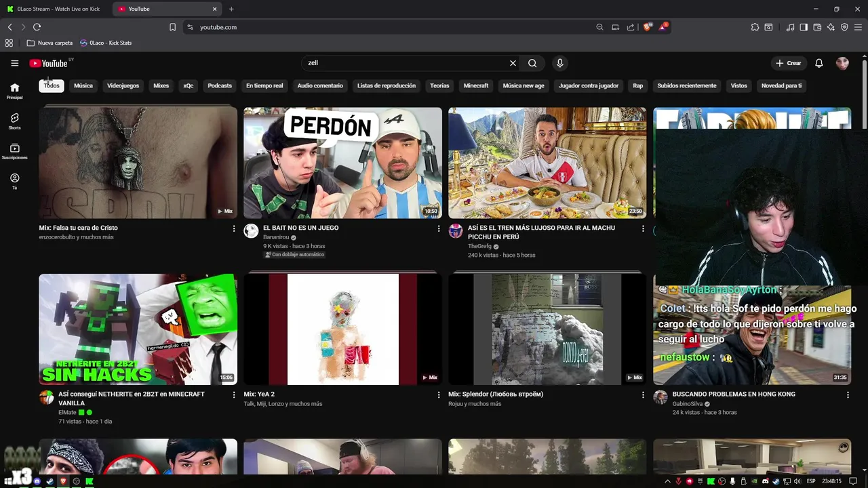This screenshot has height=488, width=868.
Task: Select the En tiempo real chip
Action: [x=264, y=86]
